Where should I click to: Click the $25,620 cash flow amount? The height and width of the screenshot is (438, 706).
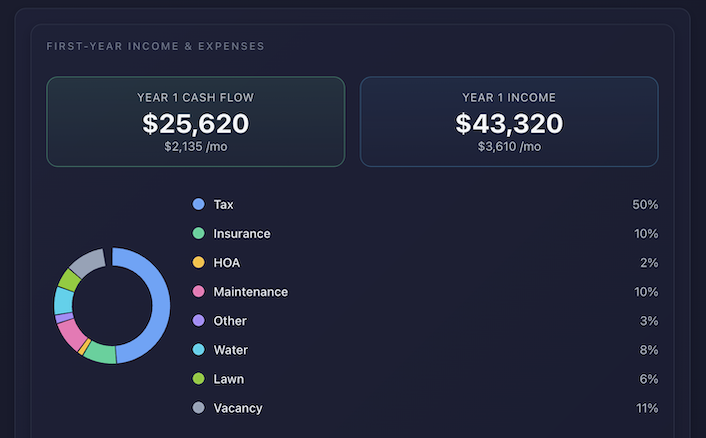point(195,124)
